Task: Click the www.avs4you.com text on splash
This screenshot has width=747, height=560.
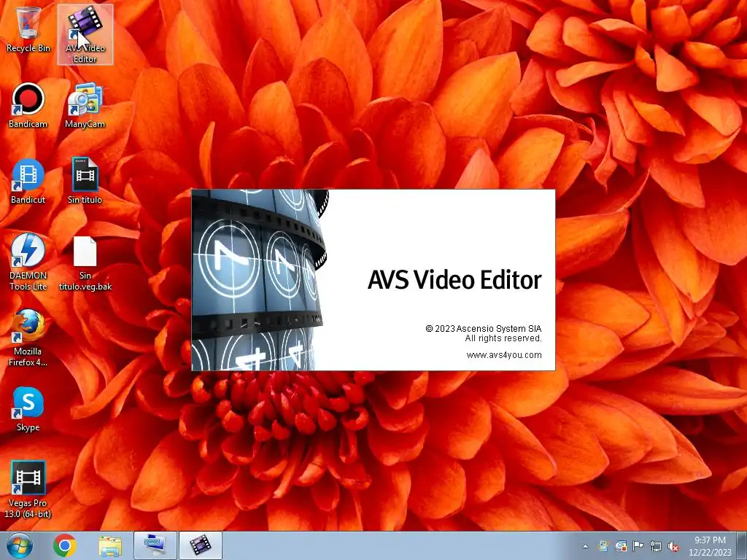Action: tap(504, 355)
